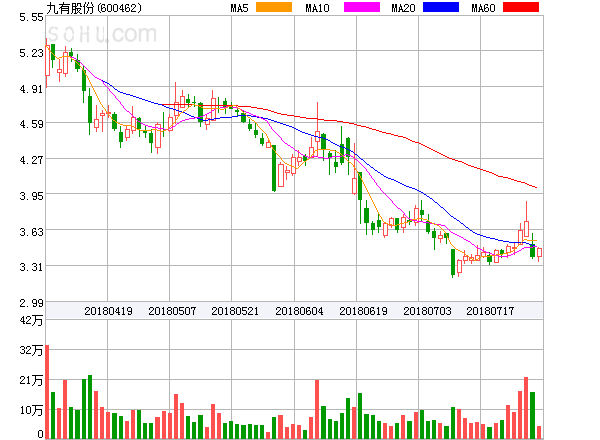The width and height of the screenshot is (600, 440).
Task: Click the MA10 legend label
Action: (317, 8)
